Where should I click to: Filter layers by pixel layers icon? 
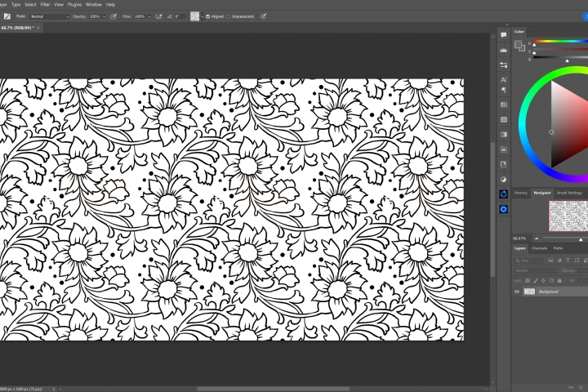(x=550, y=261)
